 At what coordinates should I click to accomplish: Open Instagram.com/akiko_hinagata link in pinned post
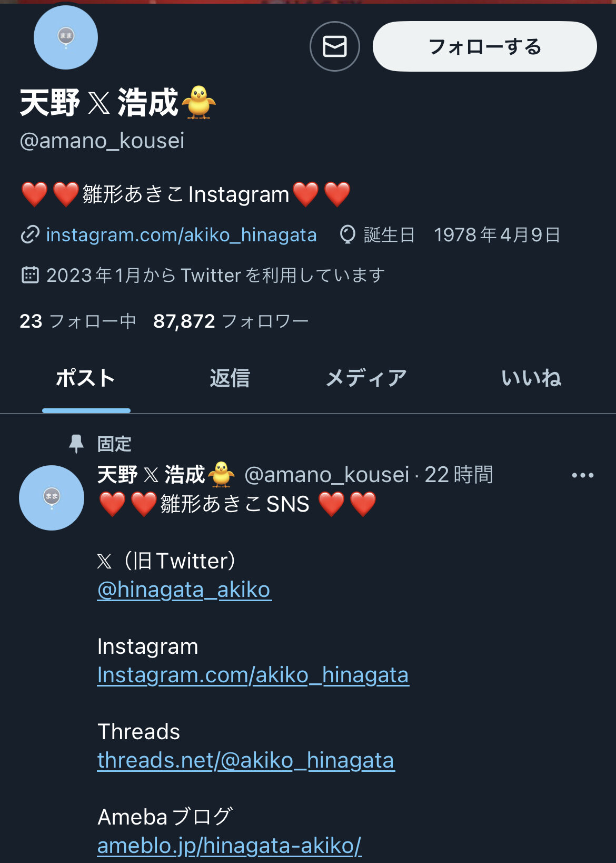coord(253,675)
